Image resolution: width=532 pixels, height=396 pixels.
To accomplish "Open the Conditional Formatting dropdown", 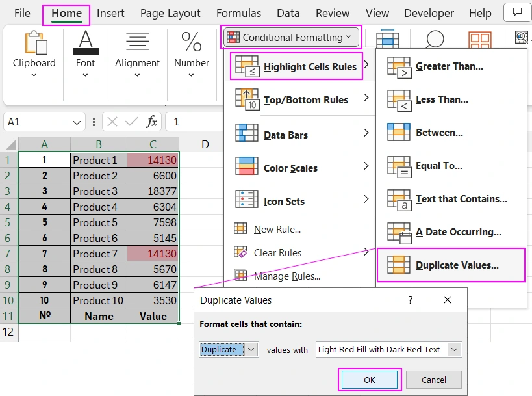I will (x=290, y=37).
